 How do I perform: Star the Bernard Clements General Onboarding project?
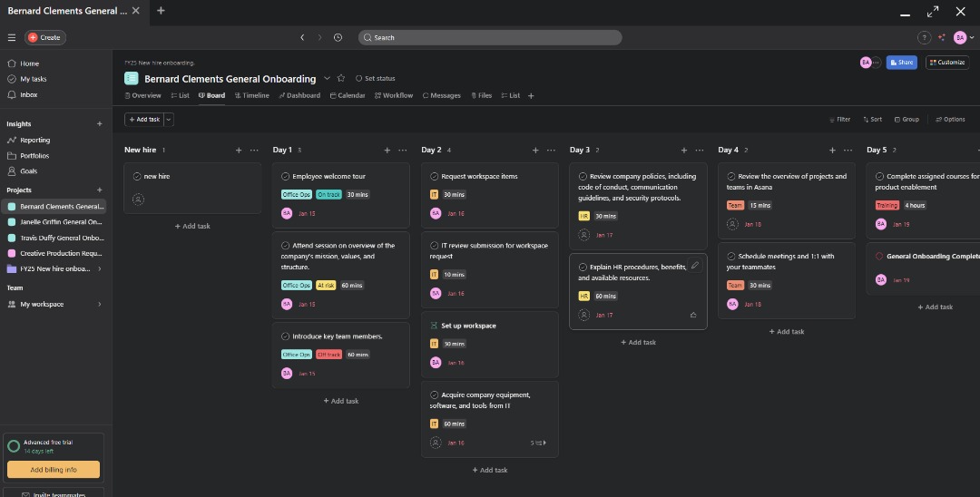pos(340,78)
